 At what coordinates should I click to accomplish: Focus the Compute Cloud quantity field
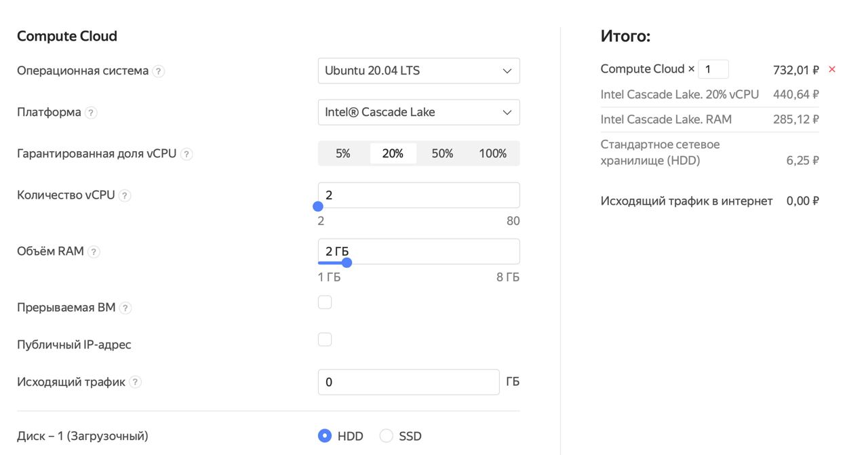pyautogui.click(x=713, y=69)
